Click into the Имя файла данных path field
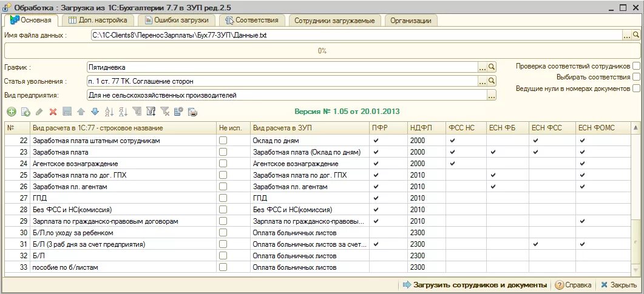The image size is (644, 294). (x=356, y=36)
